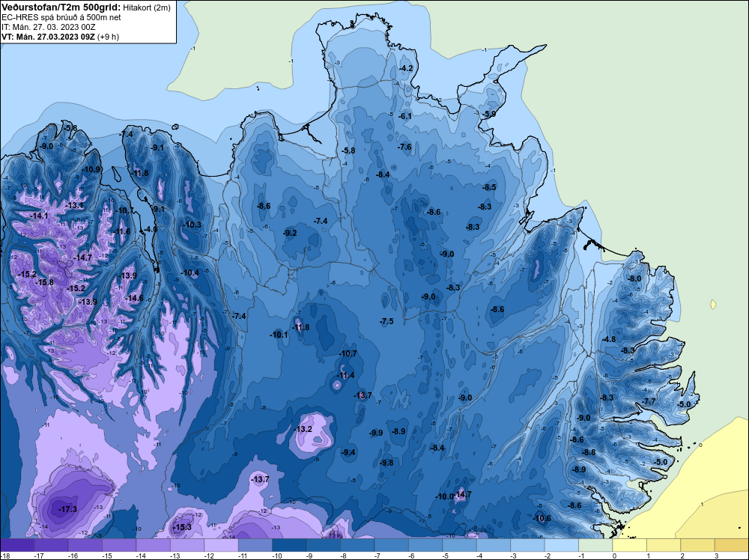Click the -8.8 temperature label
The image size is (749, 560).
coord(589,451)
